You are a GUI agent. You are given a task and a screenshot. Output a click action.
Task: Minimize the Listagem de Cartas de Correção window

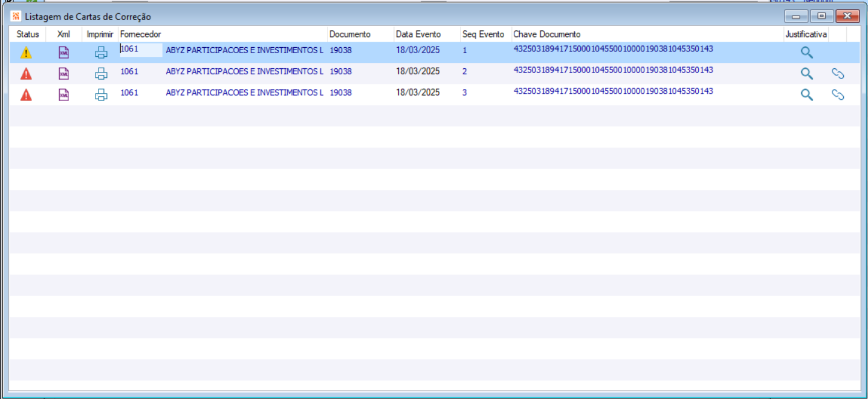point(796,16)
